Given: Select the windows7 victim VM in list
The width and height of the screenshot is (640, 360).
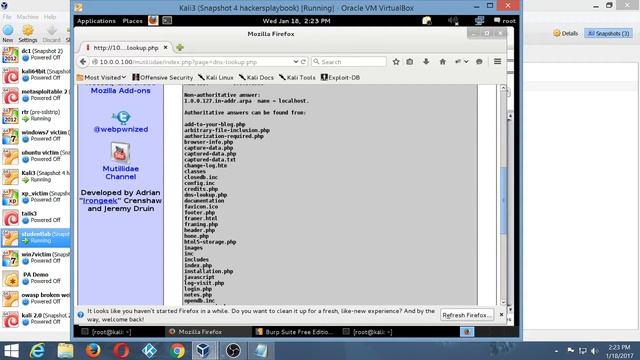Looking at the screenshot, I should [x=36, y=136].
